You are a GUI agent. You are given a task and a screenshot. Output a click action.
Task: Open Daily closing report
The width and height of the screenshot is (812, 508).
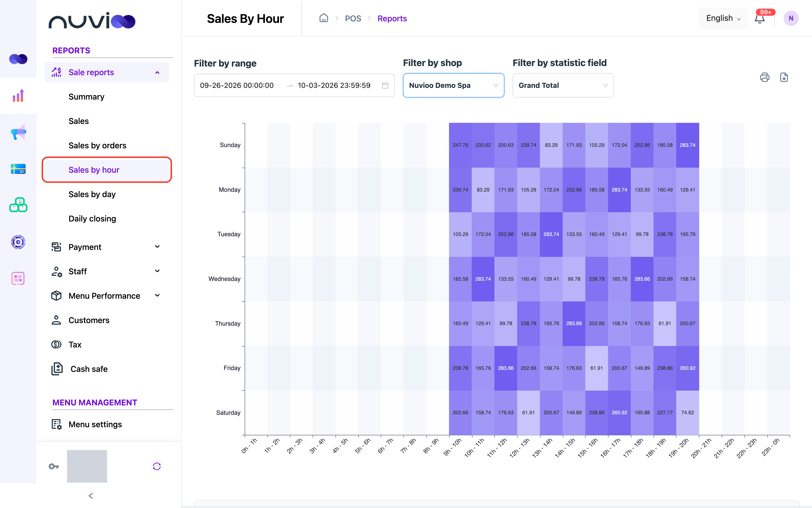[x=92, y=219]
